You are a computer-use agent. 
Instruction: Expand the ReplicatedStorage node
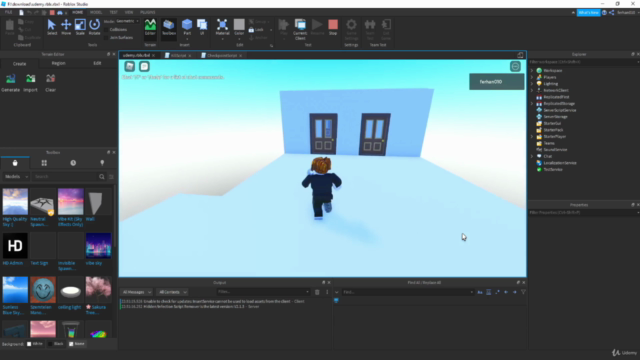click(x=532, y=104)
